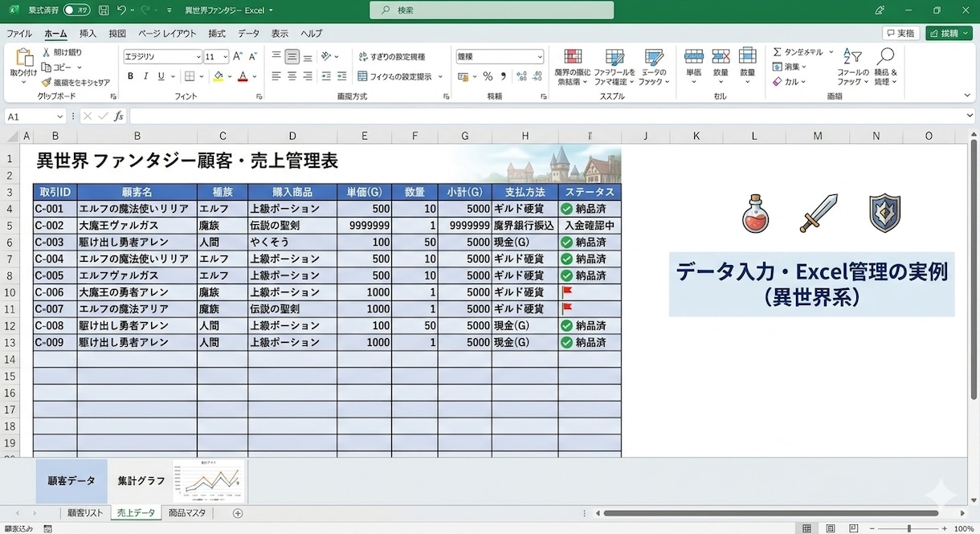Click the find and select magnifier icon

click(885, 56)
